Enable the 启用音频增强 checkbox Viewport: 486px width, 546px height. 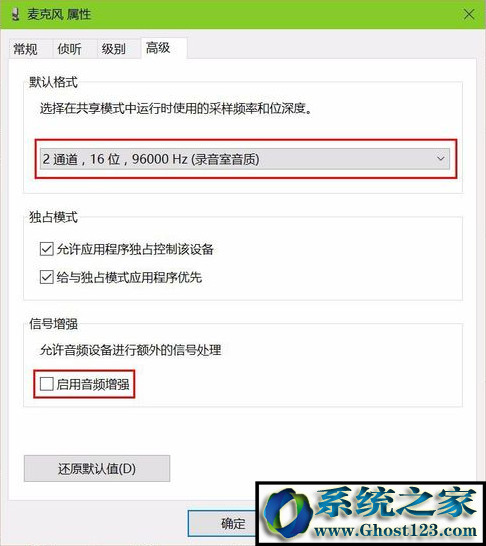click(x=46, y=384)
